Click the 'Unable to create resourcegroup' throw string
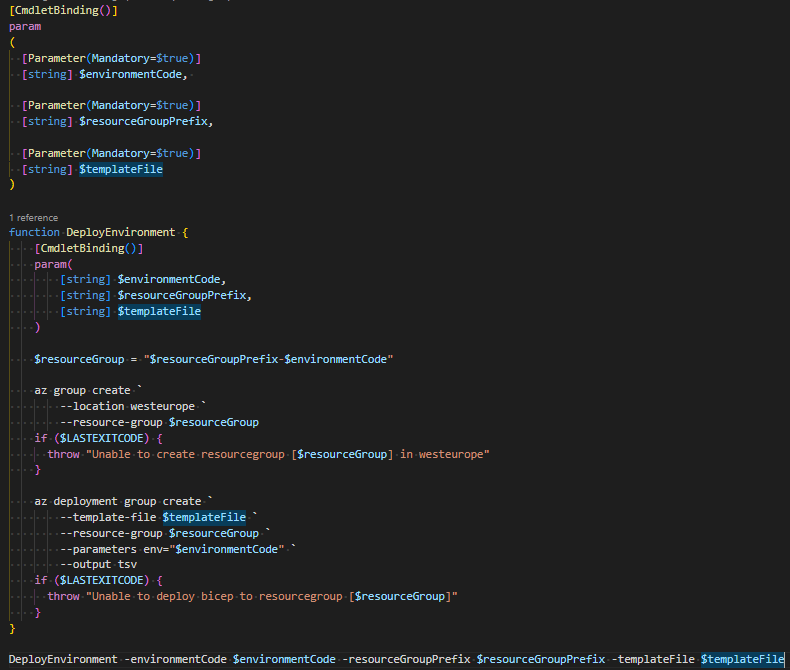The width and height of the screenshot is (790, 670). pos(288,454)
